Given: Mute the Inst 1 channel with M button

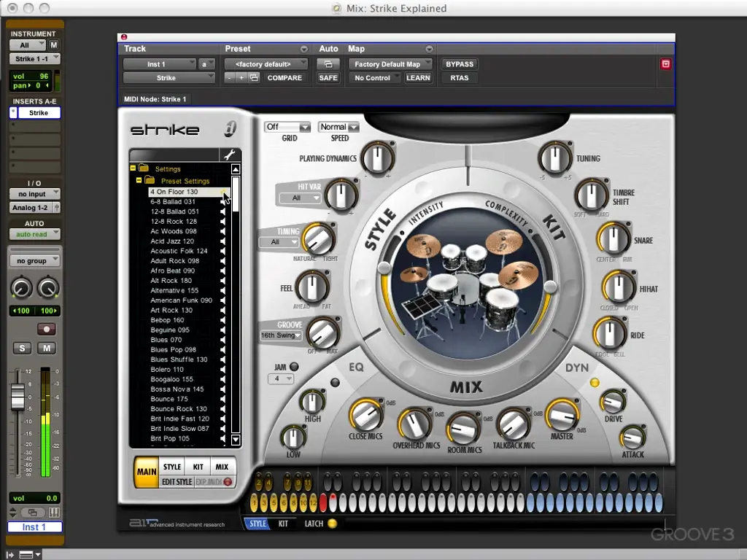Looking at the screenshot, I should 47,348.
